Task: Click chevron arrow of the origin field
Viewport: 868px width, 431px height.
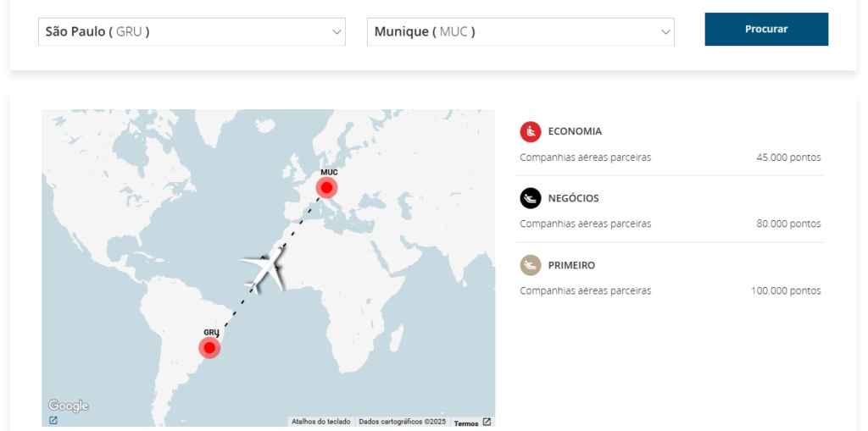Action: [336, 32]
